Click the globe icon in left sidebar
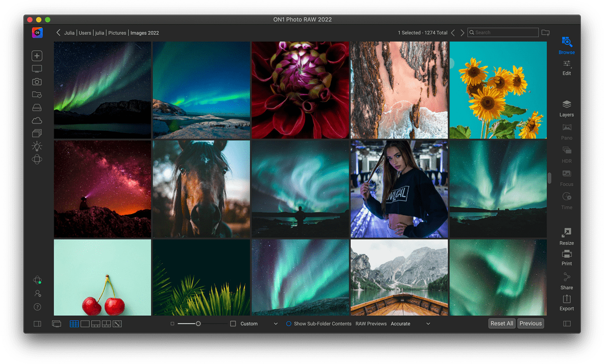 click(x=37, y=159)
